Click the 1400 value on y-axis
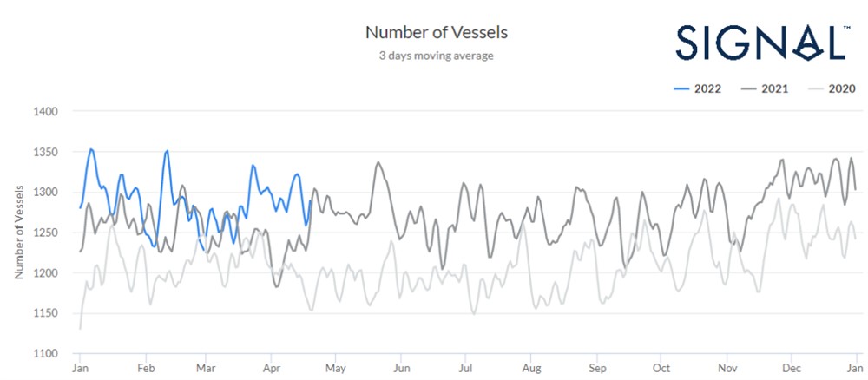868x380 pixels. point(45,112)
